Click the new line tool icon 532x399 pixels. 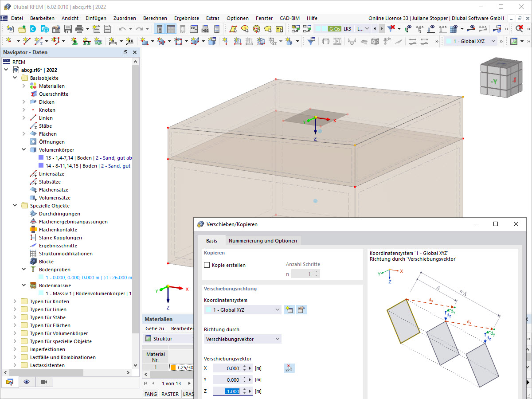click(27, 41)
